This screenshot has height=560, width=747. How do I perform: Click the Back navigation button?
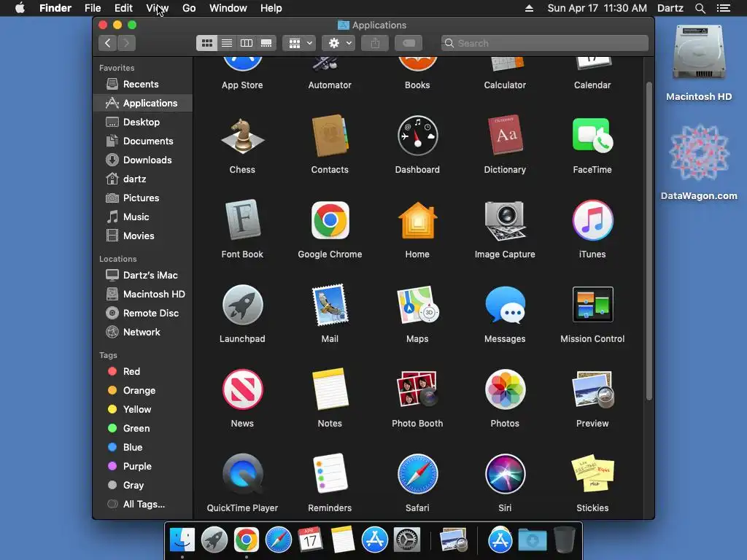click(108, 43)
